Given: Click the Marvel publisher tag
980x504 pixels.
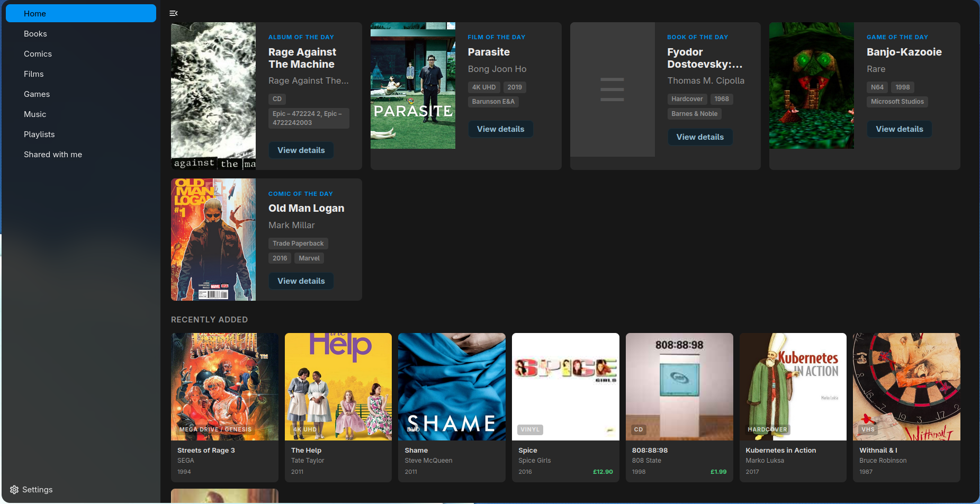Looking at the screenshot, I should tap(309, 258).
